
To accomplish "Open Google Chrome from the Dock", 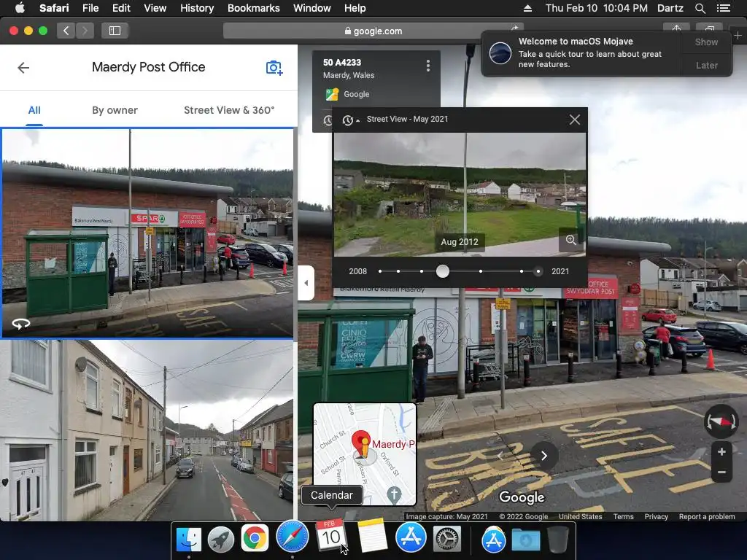I will [255, 538].
